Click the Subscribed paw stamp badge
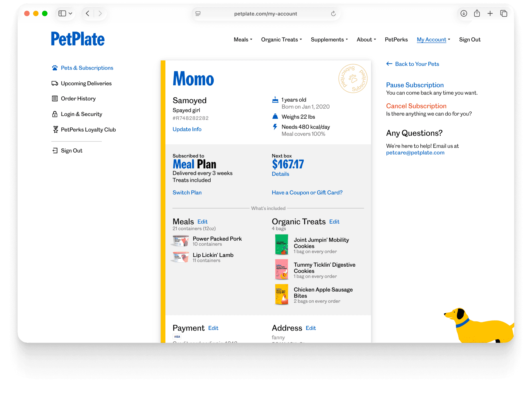This screenshot has width=532, height=405. (x=353, y=78)
